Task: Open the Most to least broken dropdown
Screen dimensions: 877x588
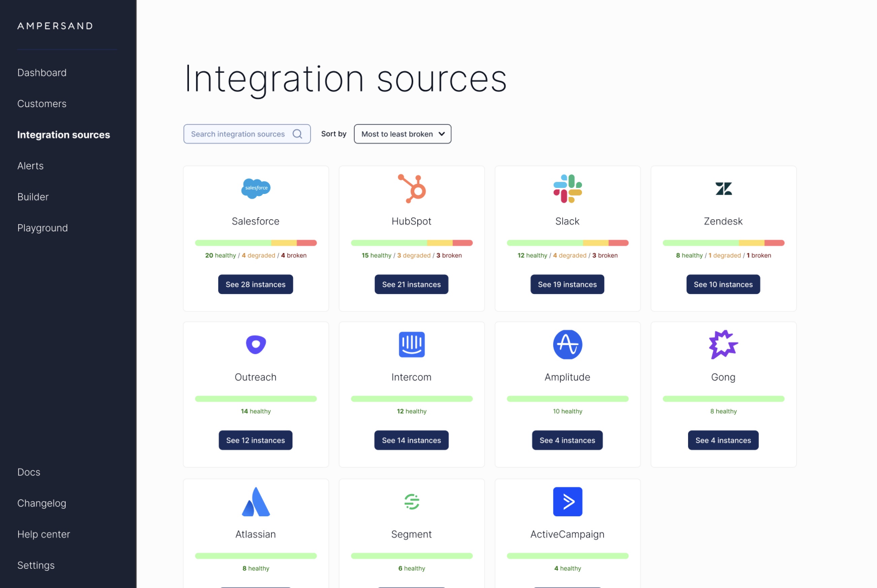Action: (x=402, y=134)
